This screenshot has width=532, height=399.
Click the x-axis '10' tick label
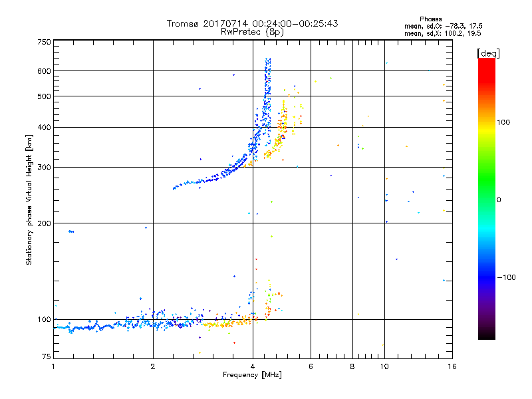[384, 366]
